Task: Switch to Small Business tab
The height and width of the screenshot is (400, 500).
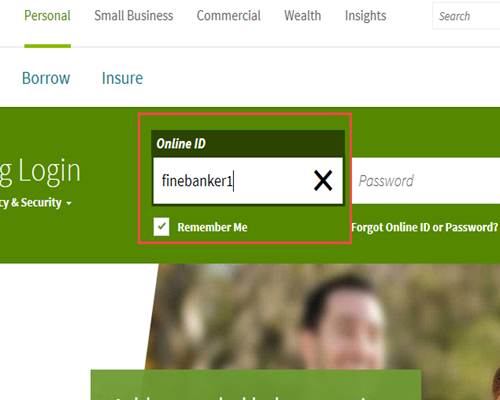Action: pyautogui.click(x=134, y=16)
